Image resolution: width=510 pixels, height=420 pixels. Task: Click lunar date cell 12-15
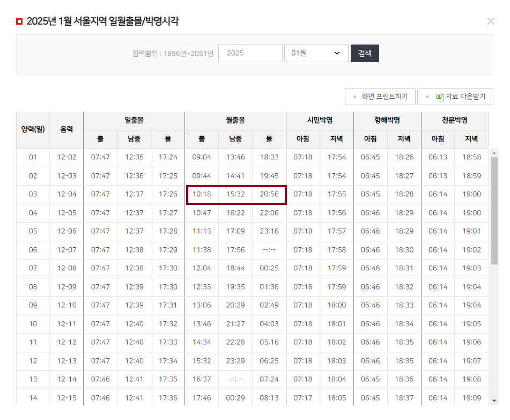[x=66, y=398]
